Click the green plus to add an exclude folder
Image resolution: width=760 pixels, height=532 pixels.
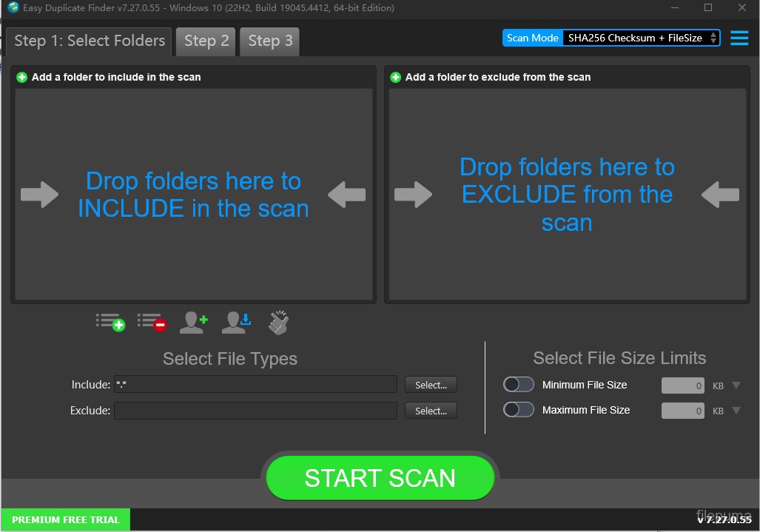click(x=395, y=76)
